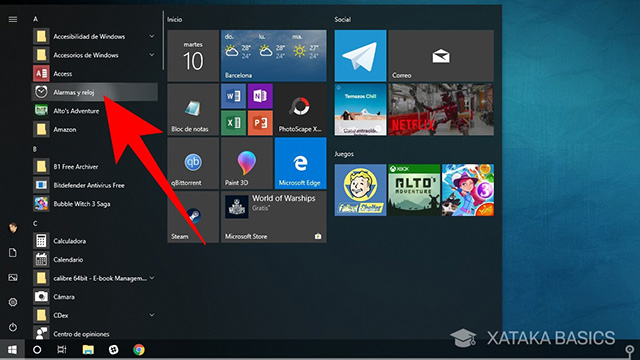Open Pictures from Start sidebar

[x=13, y=278]
